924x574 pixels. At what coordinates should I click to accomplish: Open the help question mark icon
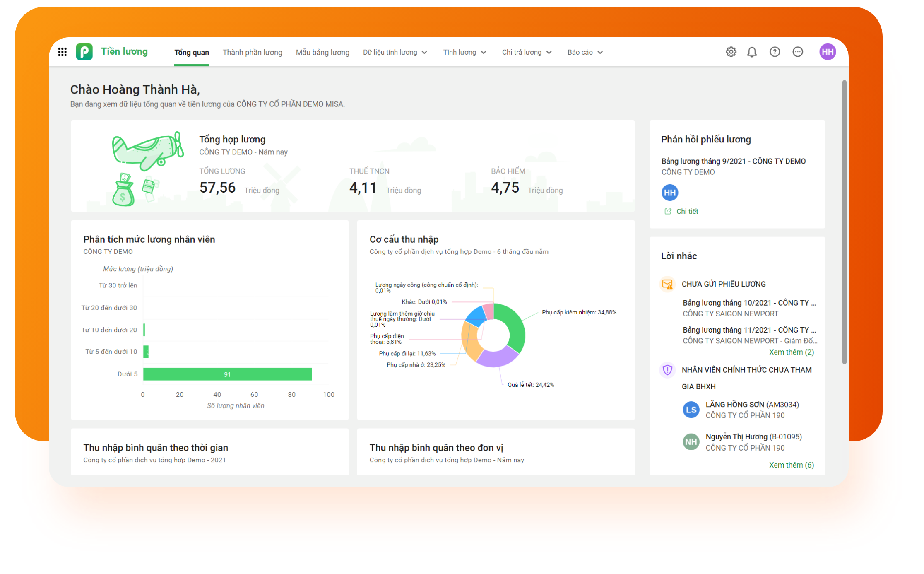click(x=775, y=52)
